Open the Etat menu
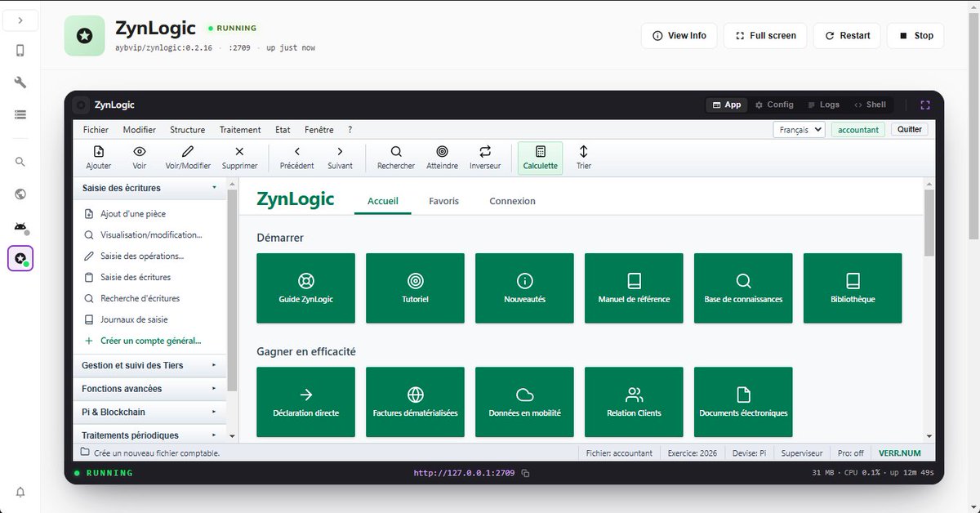 283,130
